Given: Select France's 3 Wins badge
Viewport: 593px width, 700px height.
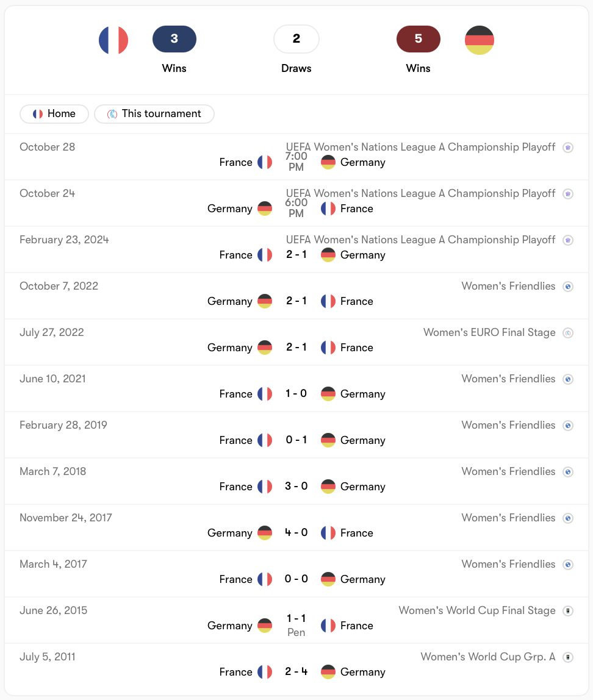Looking at the screenshot, I should click(x=174, y=39).
